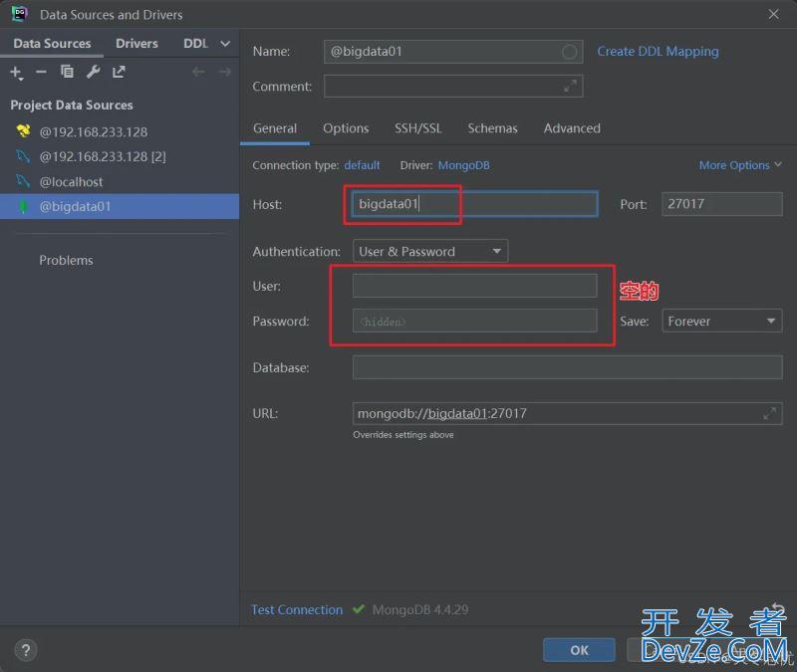Navigate back with left arrow icon
This screenshot has height=672, width=797.
(x=198, y=72)
